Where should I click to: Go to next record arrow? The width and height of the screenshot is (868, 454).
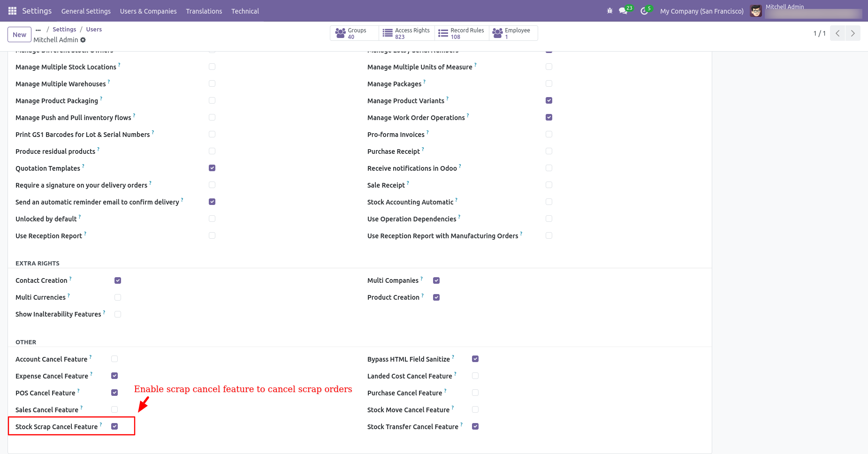(853, 33)
